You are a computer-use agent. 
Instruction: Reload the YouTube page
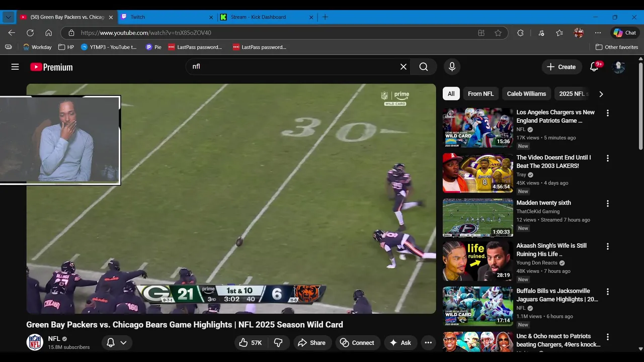[30, 33]
